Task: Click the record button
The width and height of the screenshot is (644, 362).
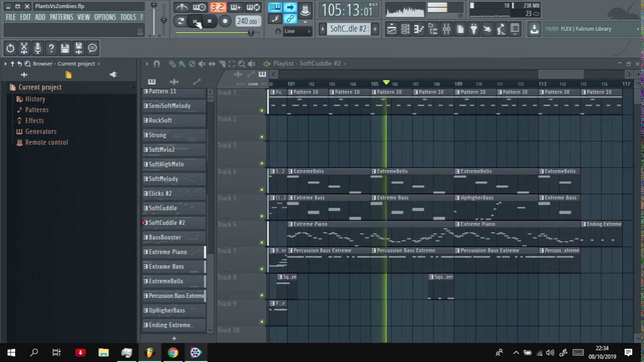Action: (225, 21)
